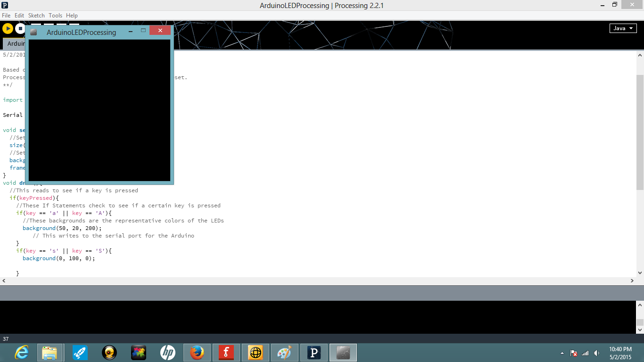Open Internet Explorer from taskbar
The height and width of the screenshot is (362, 644).
click(22, 353)
